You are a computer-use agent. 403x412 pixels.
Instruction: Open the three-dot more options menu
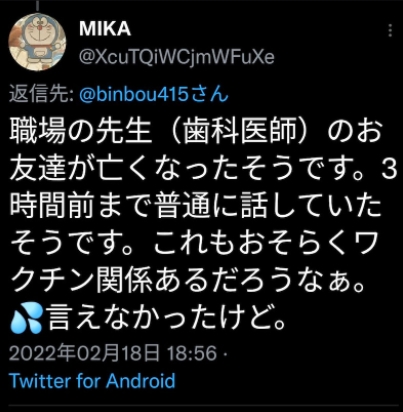coord(390,30)
